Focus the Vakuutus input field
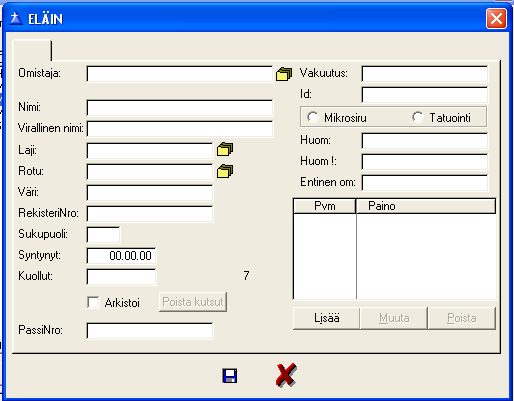The width and height of the screenshot is (514, 401). (x=425, y=74)
